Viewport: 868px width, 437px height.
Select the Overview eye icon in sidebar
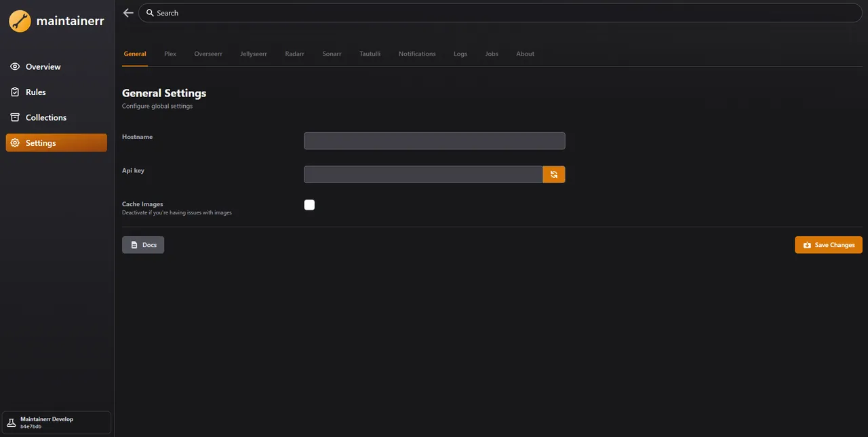click(x=14, y=66)
